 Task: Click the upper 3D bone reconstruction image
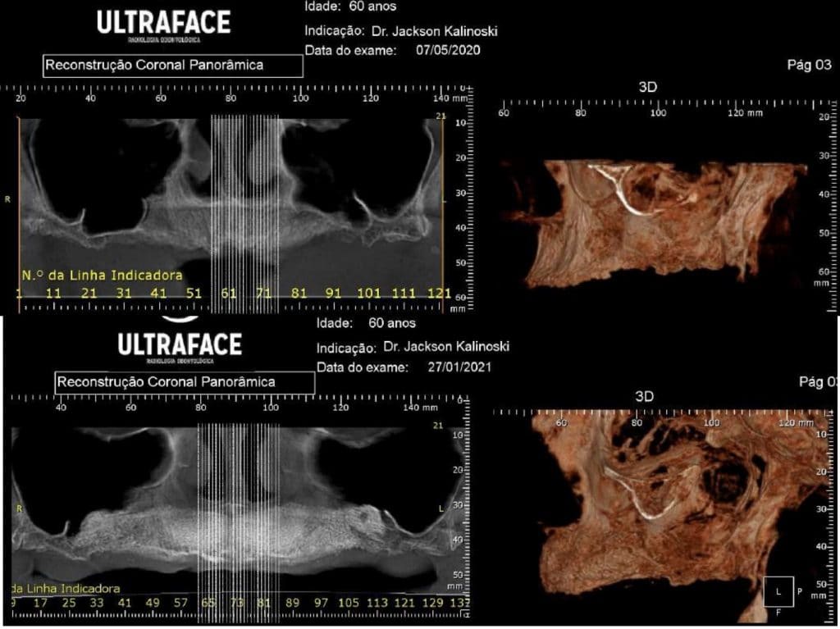(x=656, y=217)
